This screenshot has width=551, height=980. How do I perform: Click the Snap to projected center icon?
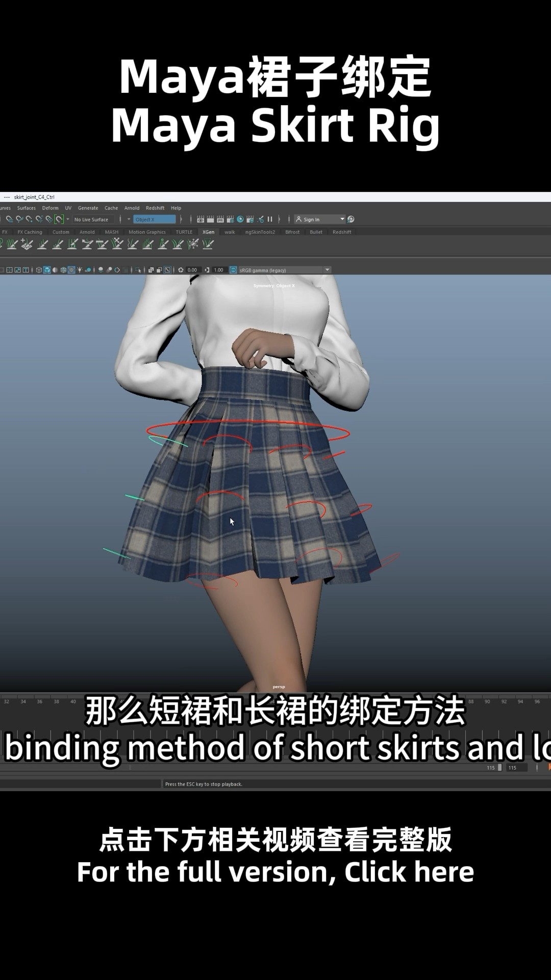[39, 219]
